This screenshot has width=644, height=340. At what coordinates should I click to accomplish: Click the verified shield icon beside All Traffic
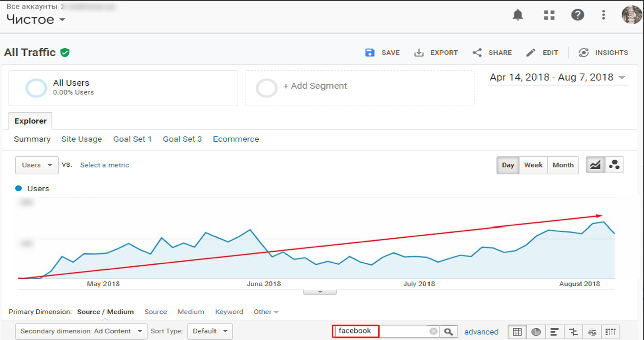tap(65, 52)
